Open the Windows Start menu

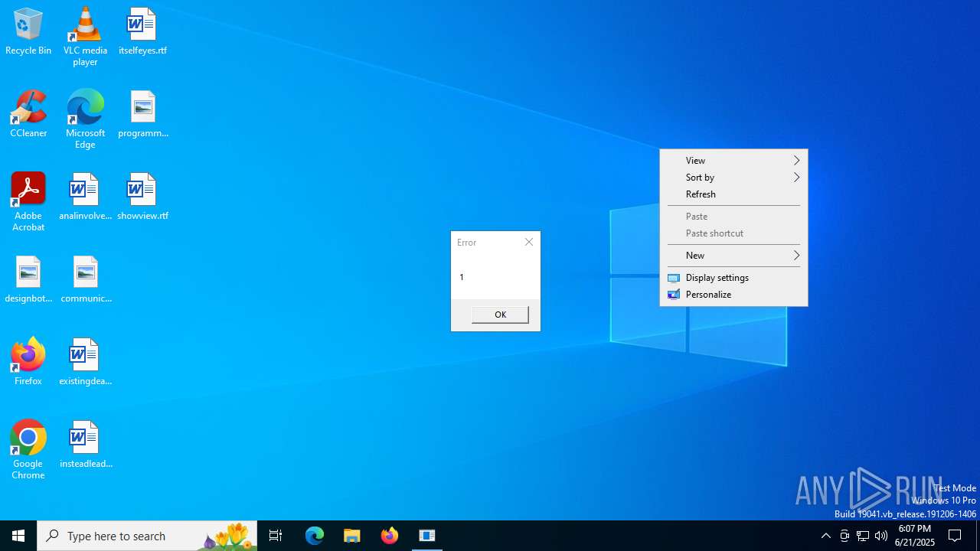click(18, 536)
